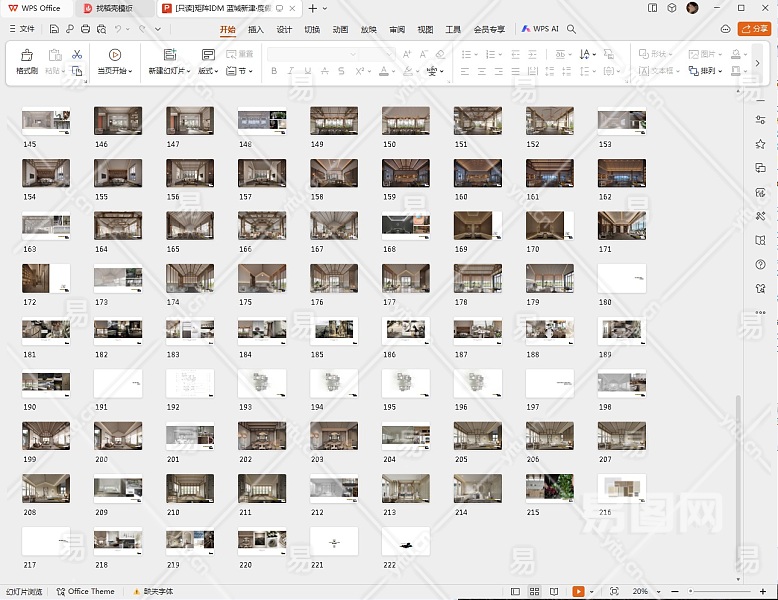This screenshot has height=600, width=778.
Task: Open the Animation (动画) tab
Action: tap(340, 30)
